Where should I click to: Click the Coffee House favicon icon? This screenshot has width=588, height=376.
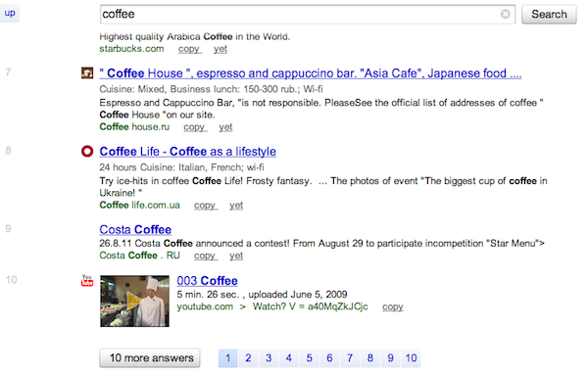tap(87, 72)
